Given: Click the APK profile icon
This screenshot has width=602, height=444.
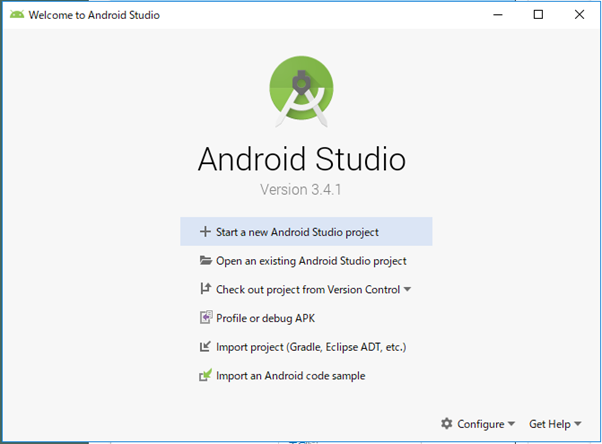Looking at the screenshot, I should click(x=206, y=318).
